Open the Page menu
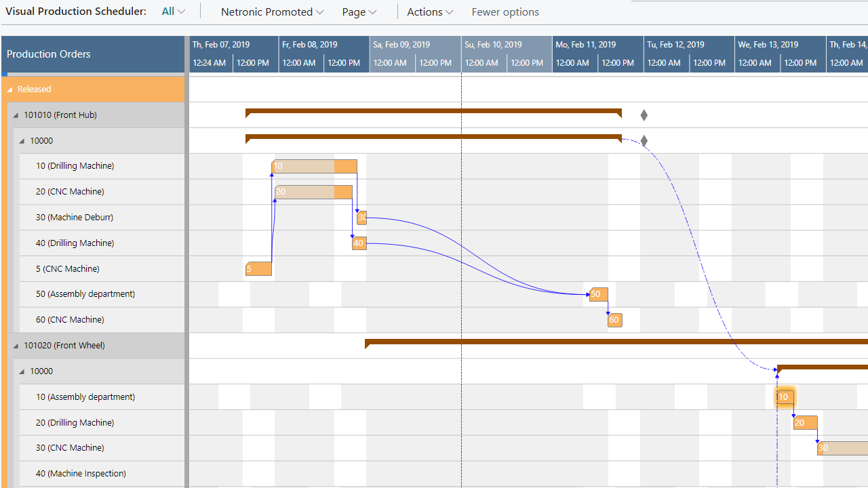 click(359, 12)
